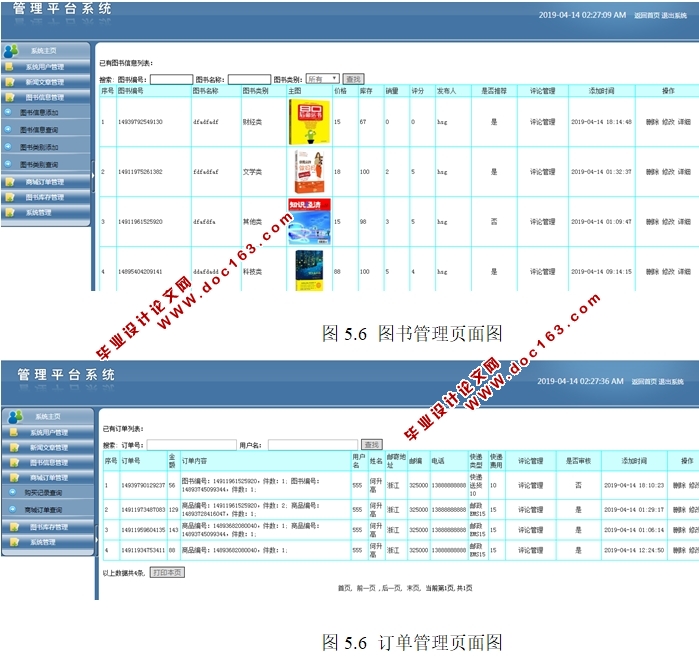Click the bullet icon beside 购买记录查询
This screenshot has height=660, width=699.
click(12, 493)
